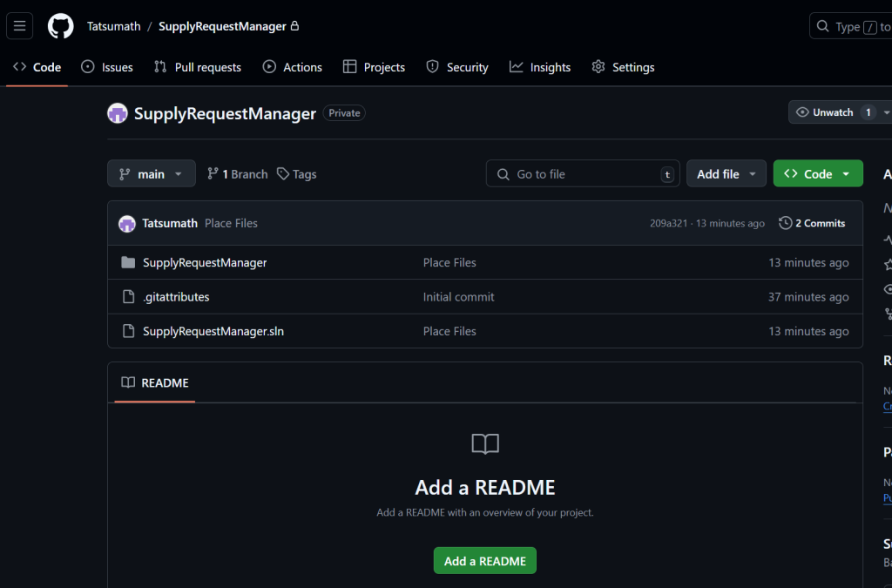This screenshot has width=892, height=588.
Task: Toggle Unwatch for this repository
Action: 824,112
